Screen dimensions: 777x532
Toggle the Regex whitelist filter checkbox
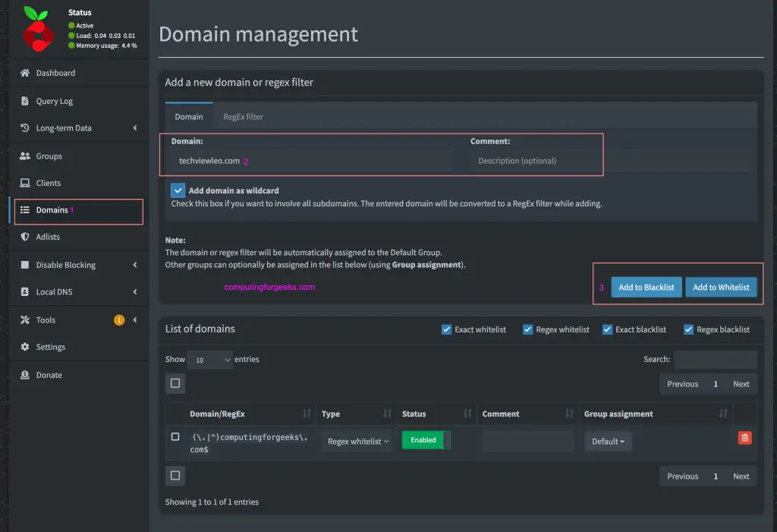point(528,329)
